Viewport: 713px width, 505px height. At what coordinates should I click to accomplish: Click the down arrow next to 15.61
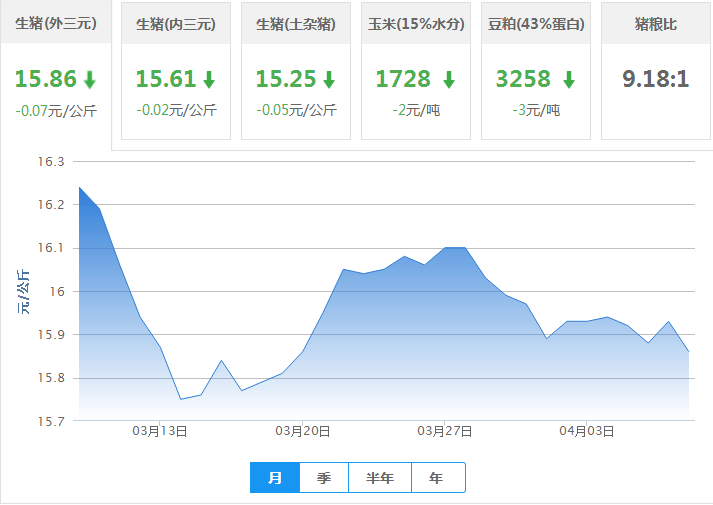pyautogui.click(x=209, y=80)
